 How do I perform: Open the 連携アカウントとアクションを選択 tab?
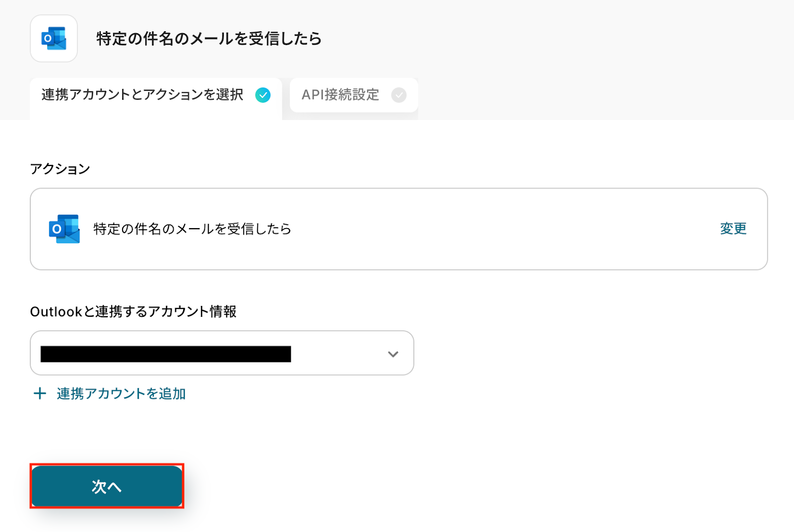pyautogui.click(x=142, y=95)
